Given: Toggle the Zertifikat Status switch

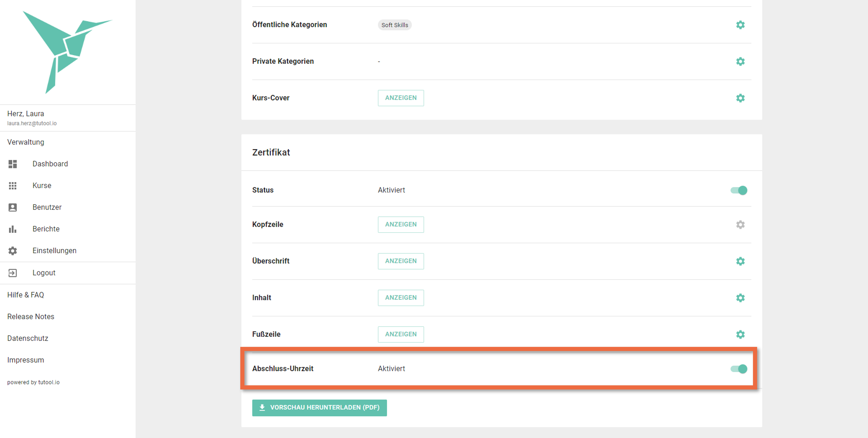Looking at the screenshot, I should pyautogui.click(x=739, y=190).
